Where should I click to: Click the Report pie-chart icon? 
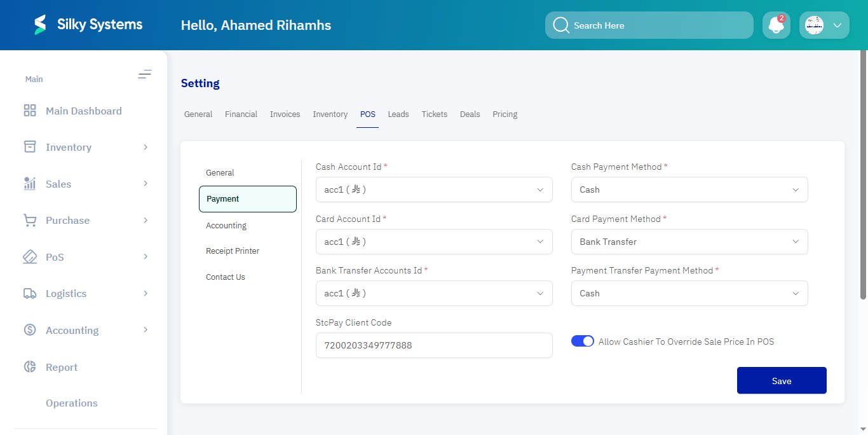(29, 366)
